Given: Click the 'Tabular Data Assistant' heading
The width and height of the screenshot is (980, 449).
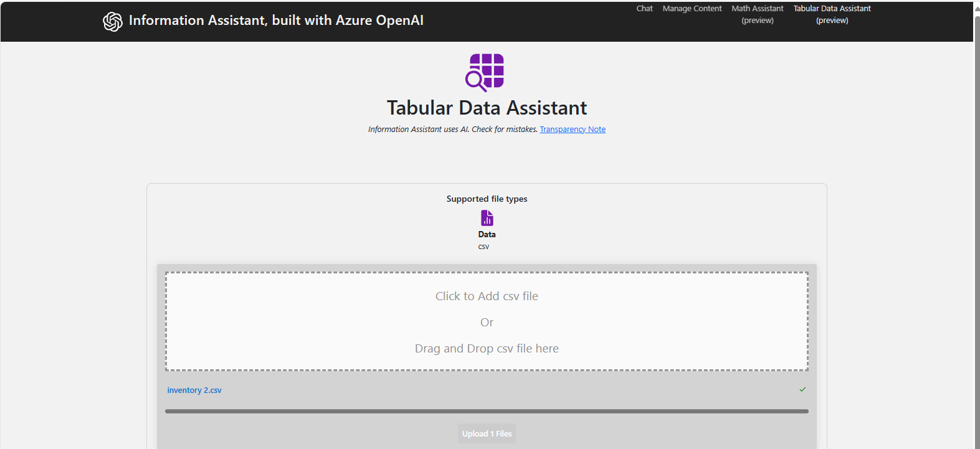Looking at the screenshot, I should (x=487, y=108).
